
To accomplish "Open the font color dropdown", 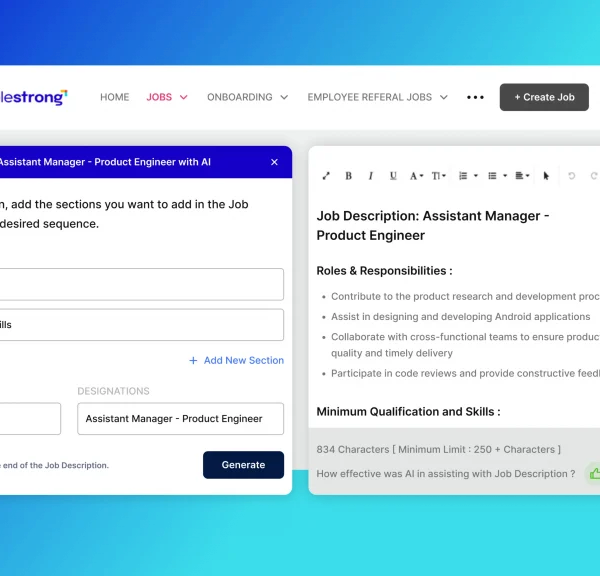I will pyautogui.click(x=417, y=176).
